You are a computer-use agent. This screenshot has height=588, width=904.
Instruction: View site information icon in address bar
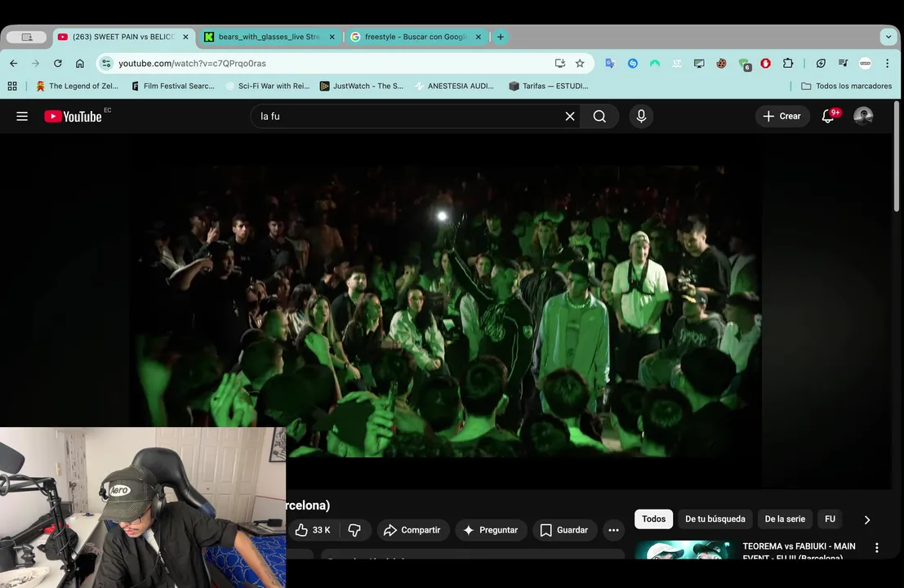coord(106,64)
